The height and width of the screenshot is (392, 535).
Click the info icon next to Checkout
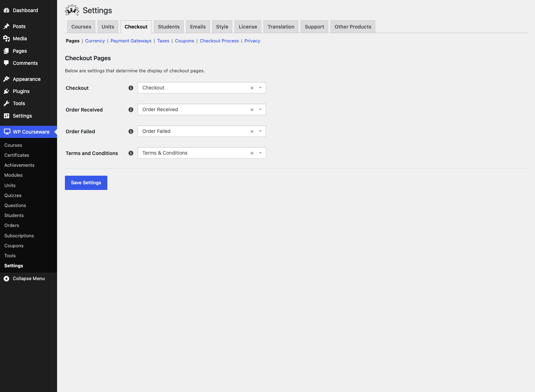131,88
